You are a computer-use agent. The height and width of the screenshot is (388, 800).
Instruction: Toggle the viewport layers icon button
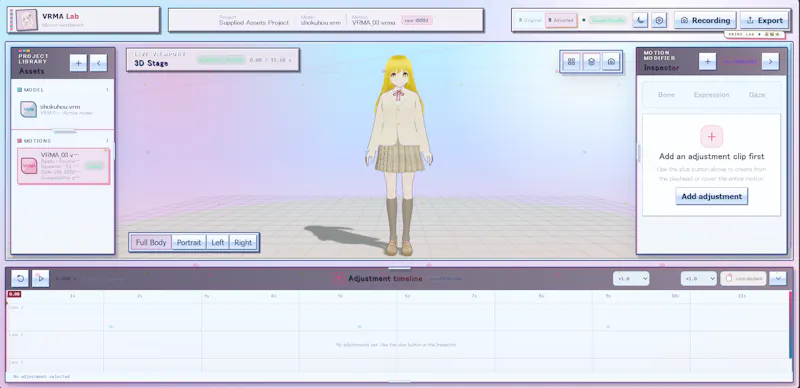591,62
